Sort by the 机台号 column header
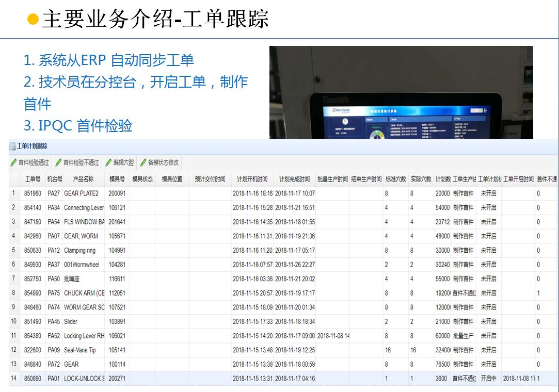This screenshot has width=559, height=392. click(x=54, y=179)
